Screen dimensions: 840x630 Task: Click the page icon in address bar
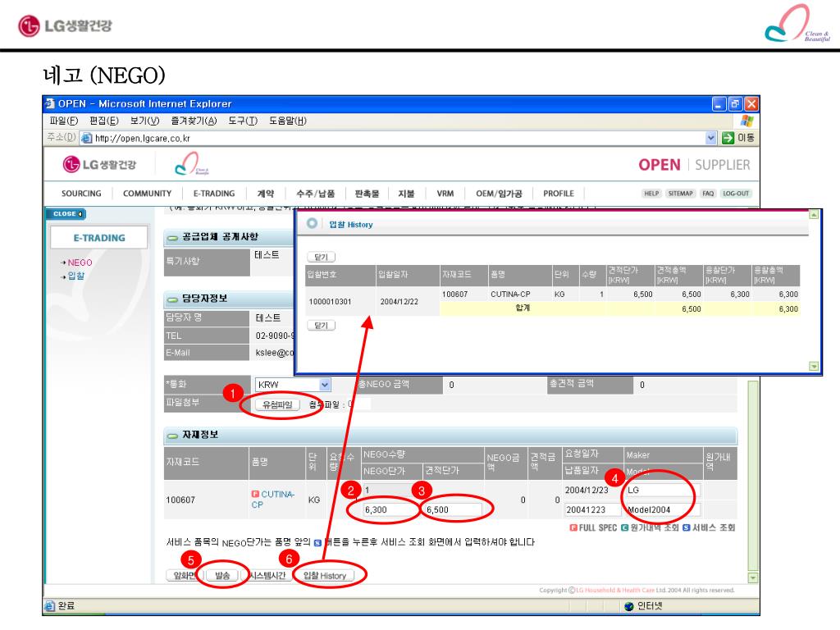tap(86, 138)
